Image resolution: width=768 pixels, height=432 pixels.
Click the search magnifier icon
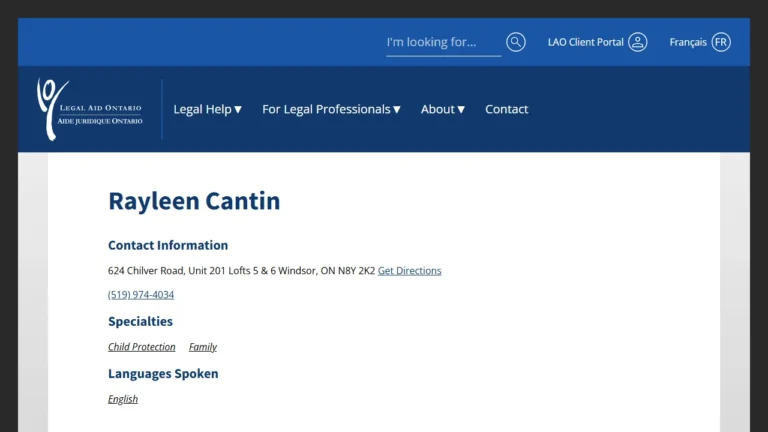[x=515, y=42]
